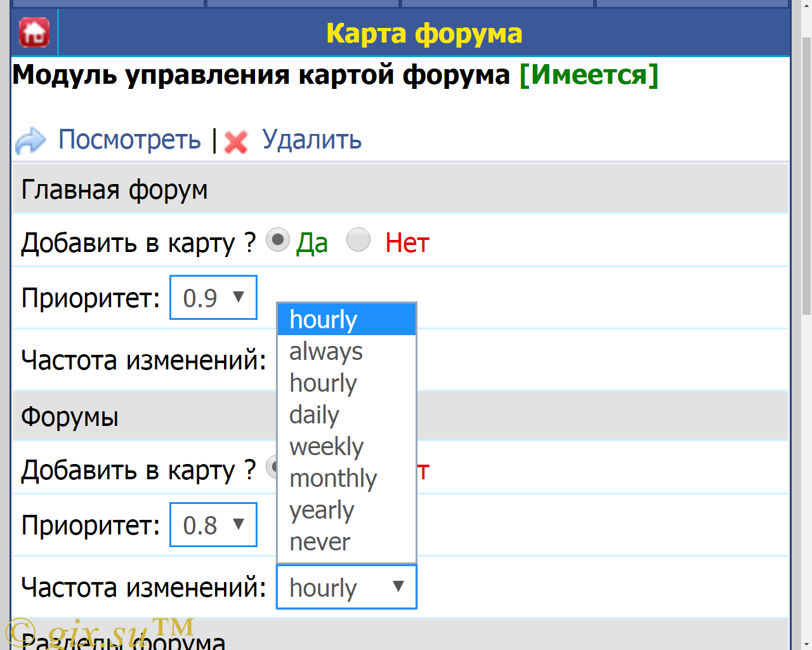The image size is (812, 650).
Task: Open priority dropdown showing 0.8
Action: [213, 524]
